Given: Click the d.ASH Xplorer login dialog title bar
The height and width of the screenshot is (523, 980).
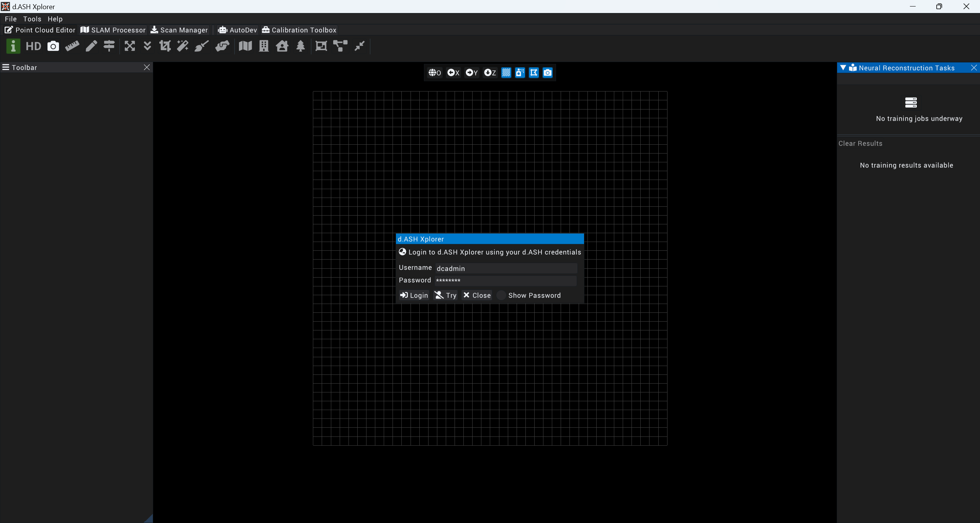Looking at the screenshot, I should point(490,239).
